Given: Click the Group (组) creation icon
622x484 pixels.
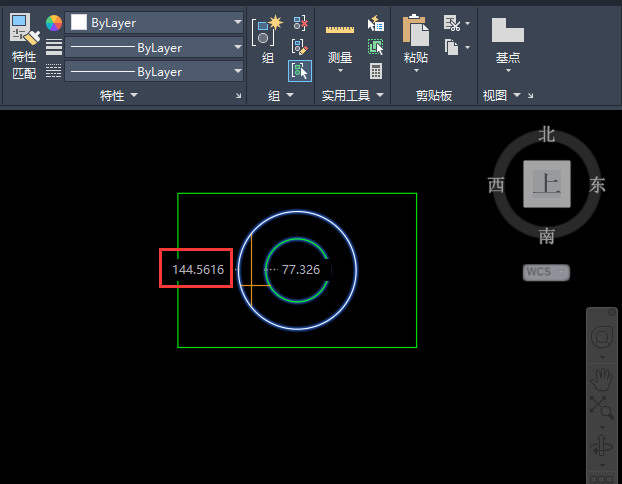Looking at the screenshot, I should coord(267,31).
